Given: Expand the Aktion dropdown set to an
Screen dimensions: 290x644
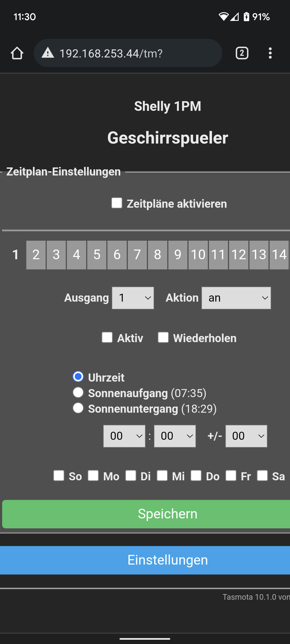Looking at the screenshot, I should [x=236, y=298].
